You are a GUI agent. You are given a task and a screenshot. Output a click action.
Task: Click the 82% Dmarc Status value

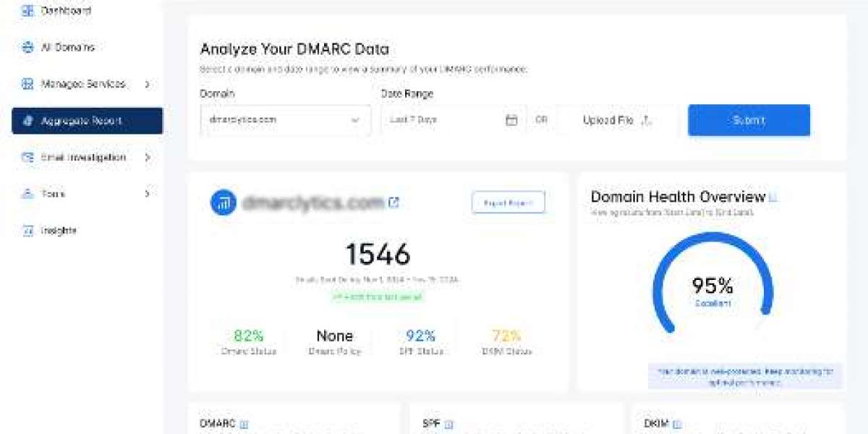pos(248,336)
